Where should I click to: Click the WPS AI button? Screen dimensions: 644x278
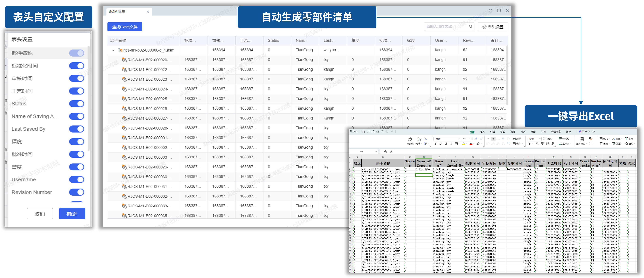(x=584, y=132)
